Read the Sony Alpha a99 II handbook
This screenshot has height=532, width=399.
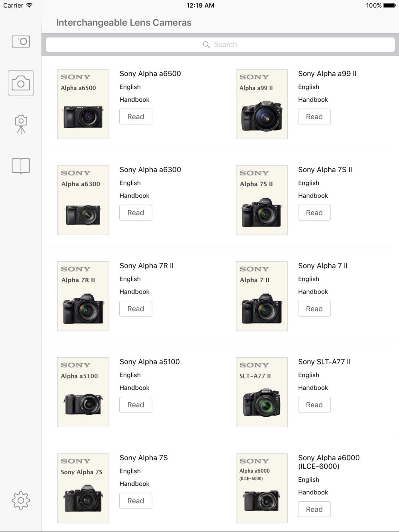(314, 117)
